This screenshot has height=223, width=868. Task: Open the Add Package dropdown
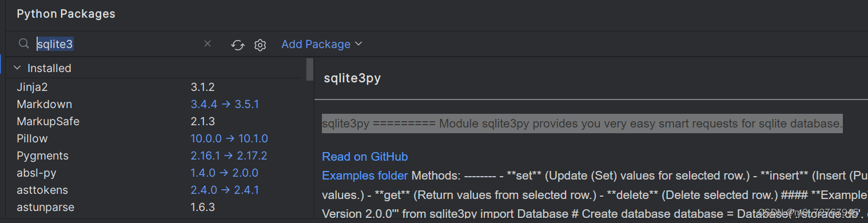coord(322,44)
